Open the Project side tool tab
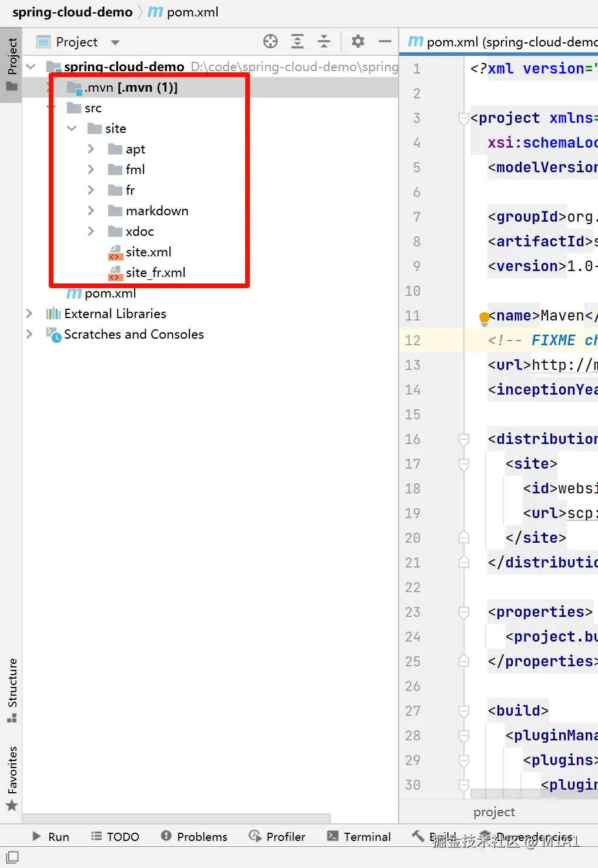598x868 pixels. pos(12,65)
